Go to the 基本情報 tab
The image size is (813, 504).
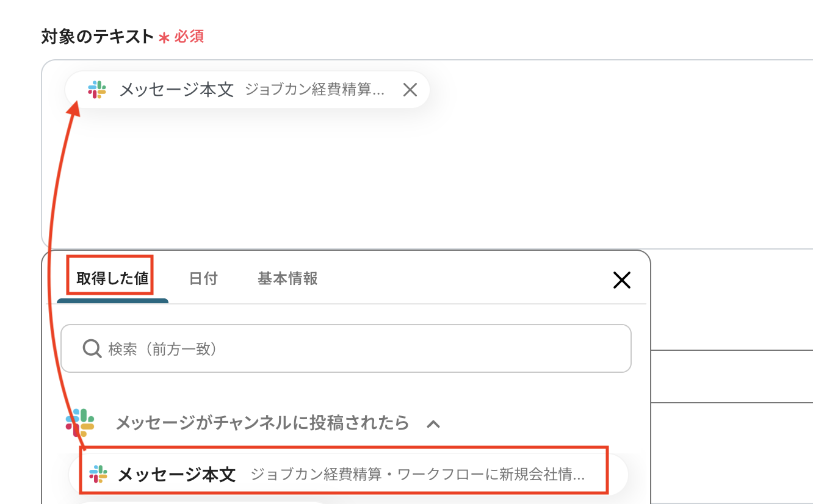[287, 279]
